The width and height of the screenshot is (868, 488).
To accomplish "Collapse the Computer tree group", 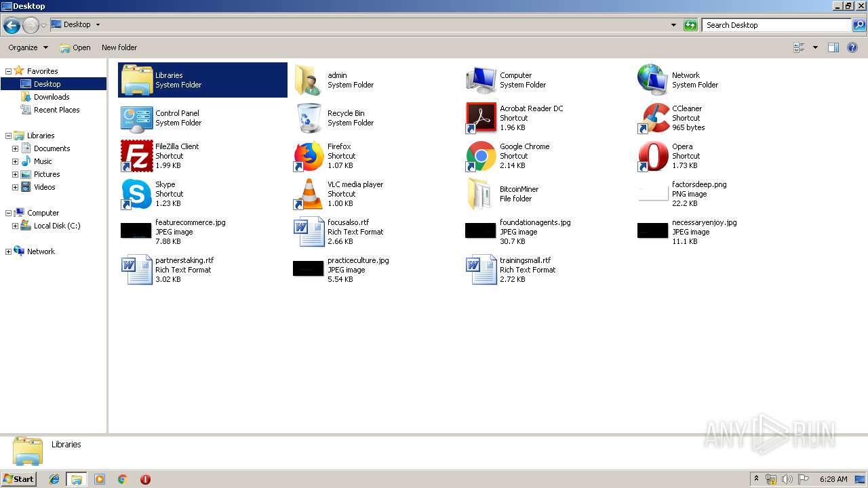I will [x=8, y=213].
